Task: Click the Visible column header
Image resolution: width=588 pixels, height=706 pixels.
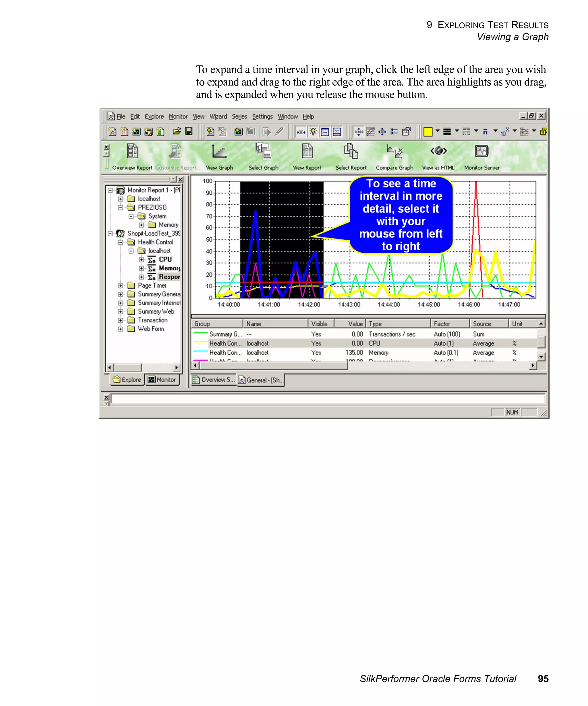Action: 321,324
